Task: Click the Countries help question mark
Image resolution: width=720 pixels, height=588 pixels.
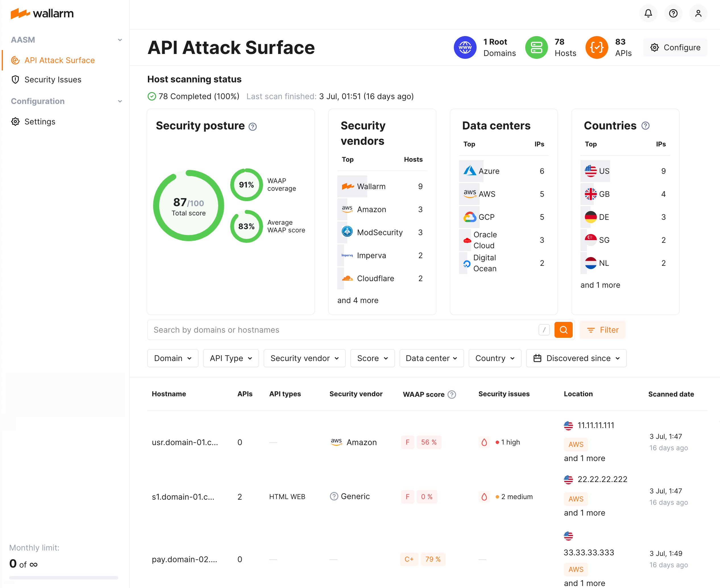Action: [x=645, y=126]
